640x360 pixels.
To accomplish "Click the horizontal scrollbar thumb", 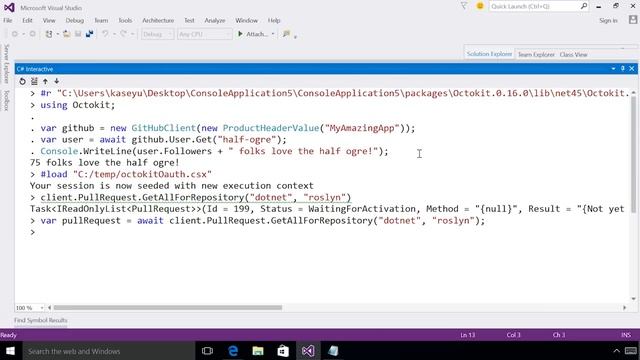I will point(168,308).
